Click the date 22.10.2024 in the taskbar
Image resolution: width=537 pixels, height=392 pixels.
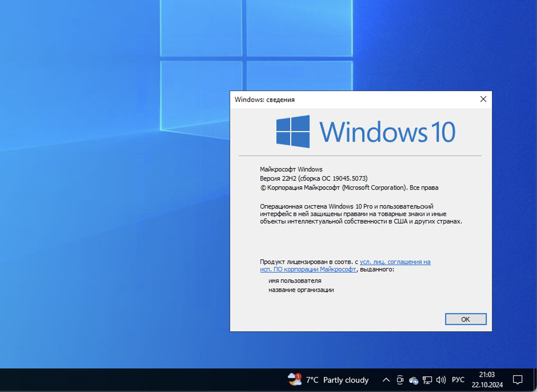(487, 385)
